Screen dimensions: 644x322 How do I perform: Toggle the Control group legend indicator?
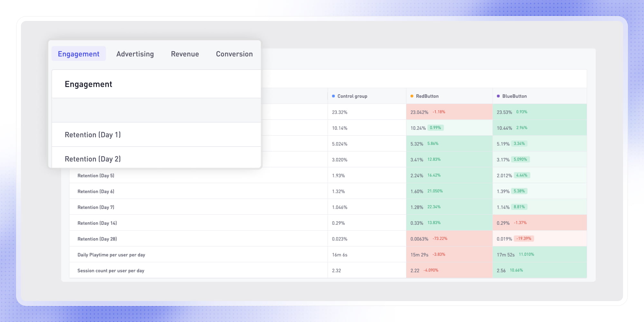click(334, 96)
